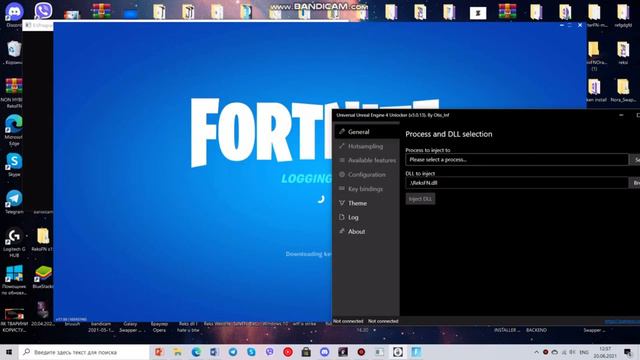The width and height of the screenshot is (640, 360).
Task: Open Edge browser from the taskbar
Action: click(196, 352)
